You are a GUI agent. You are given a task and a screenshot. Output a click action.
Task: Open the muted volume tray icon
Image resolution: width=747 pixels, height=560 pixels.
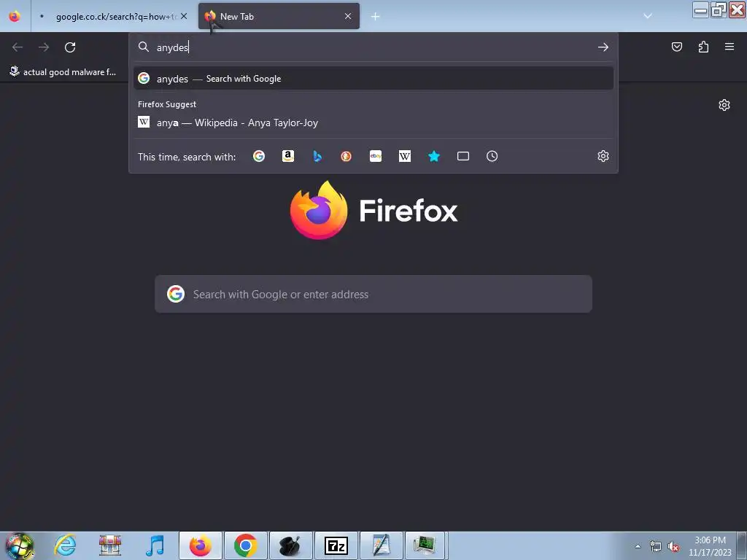(x=673, y=546)
